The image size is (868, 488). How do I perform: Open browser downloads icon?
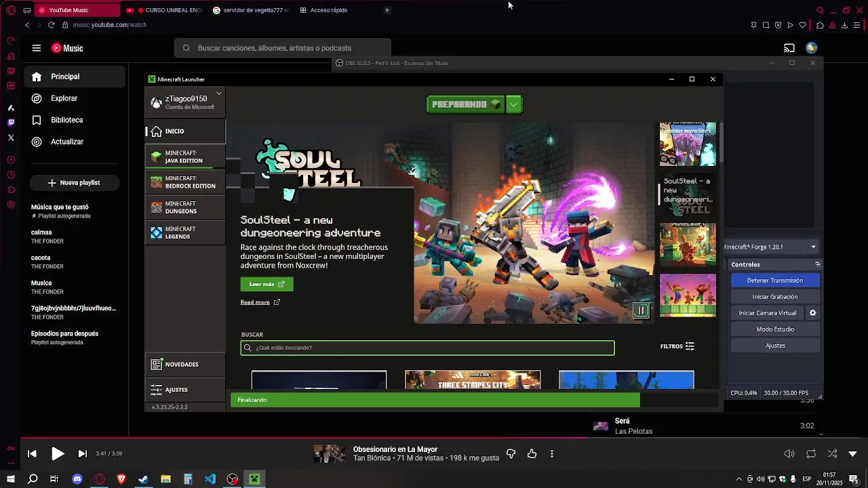coord(844,25)
